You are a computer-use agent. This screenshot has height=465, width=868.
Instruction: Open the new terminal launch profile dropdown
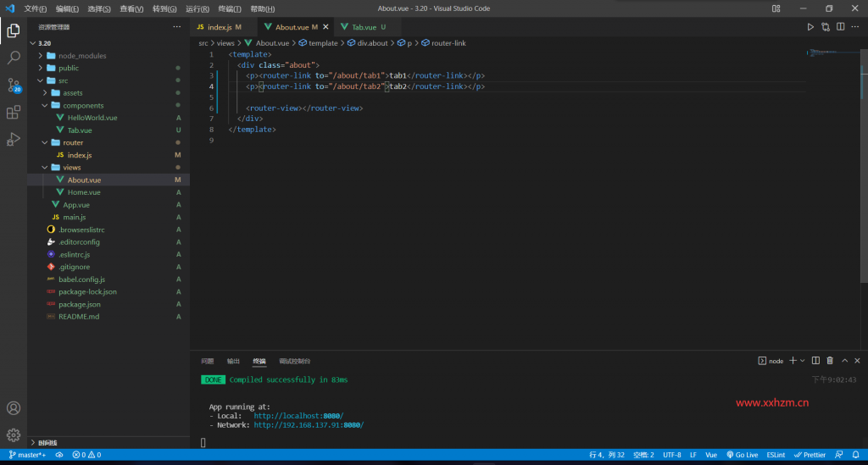click(x=804, y=361)
